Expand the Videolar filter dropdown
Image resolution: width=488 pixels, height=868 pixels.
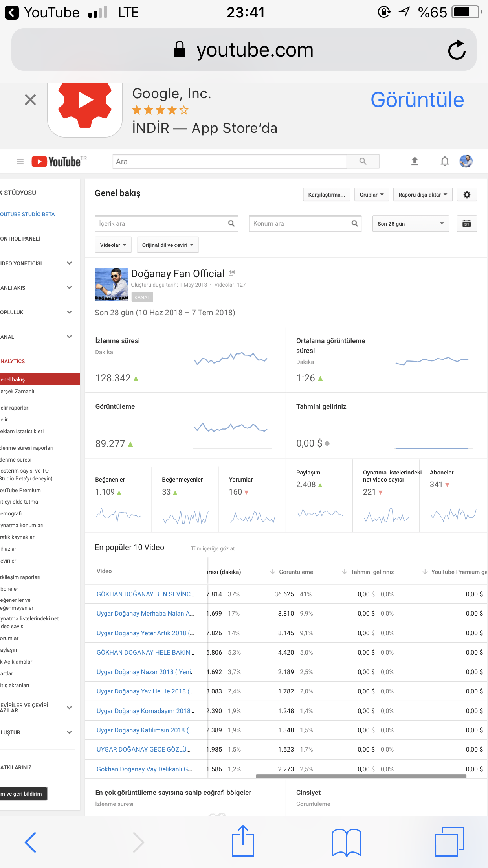(113, 245)
